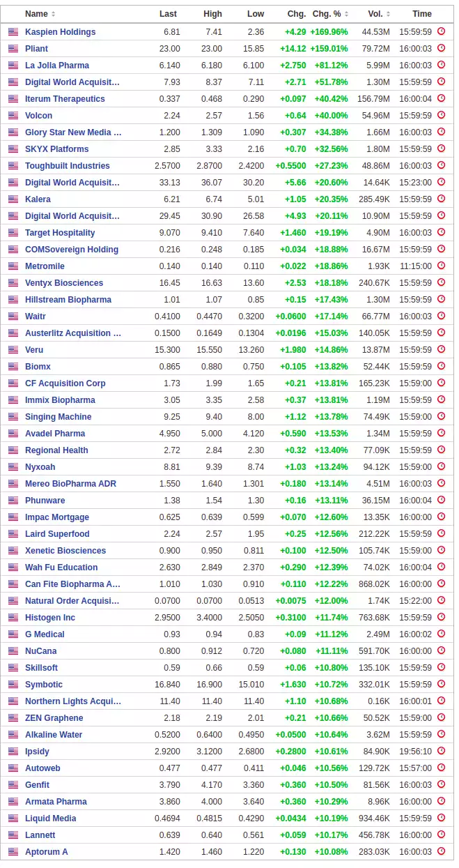Click the red clock icon in SKYX Platforms row
459x868 pixels.
point(441,149)
